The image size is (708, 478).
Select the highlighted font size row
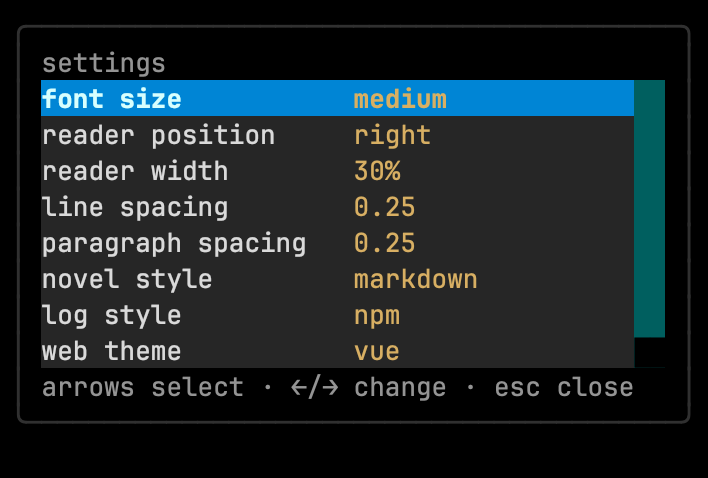tap(337, 98)
